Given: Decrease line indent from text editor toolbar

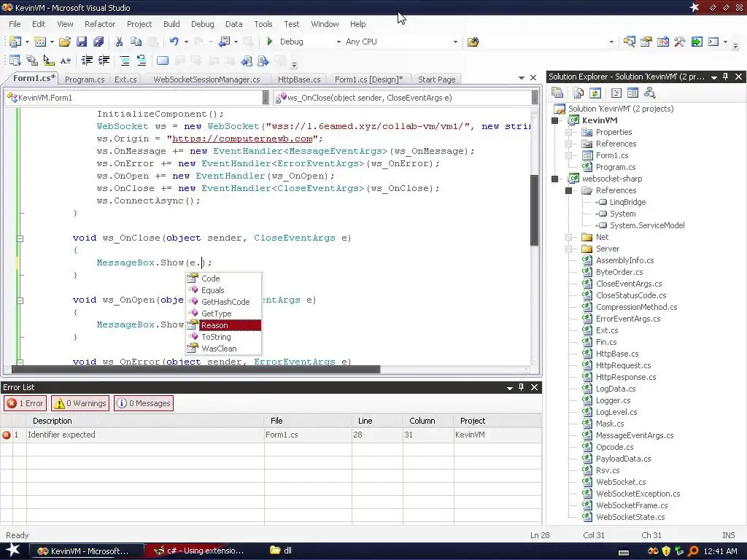Looking at the screenshot, I should point(87,61).
